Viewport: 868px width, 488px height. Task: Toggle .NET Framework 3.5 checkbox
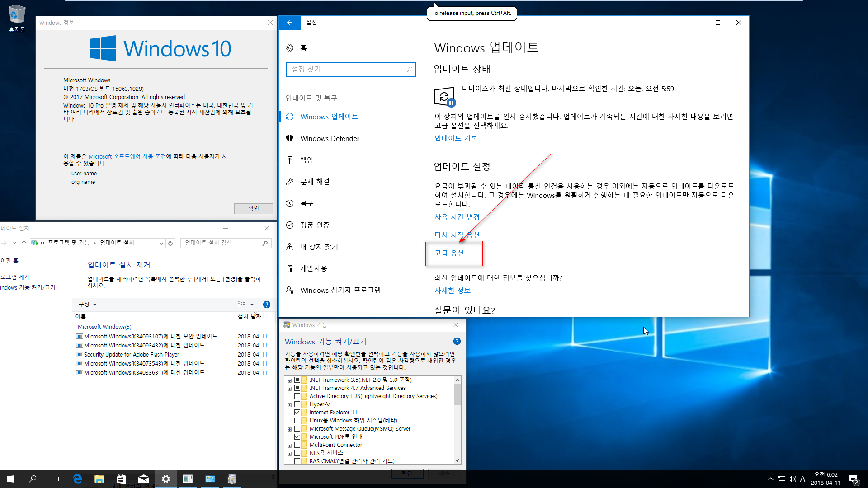297,380
